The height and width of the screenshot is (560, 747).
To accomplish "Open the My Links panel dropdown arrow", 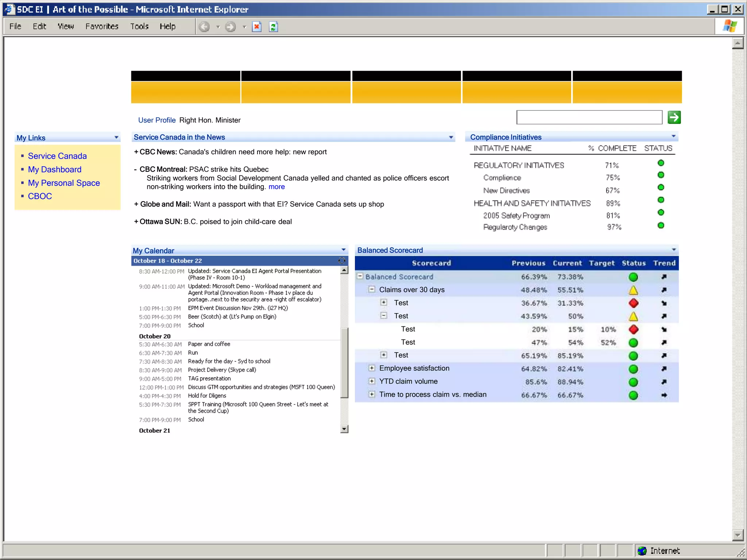I will click(116, 137).
